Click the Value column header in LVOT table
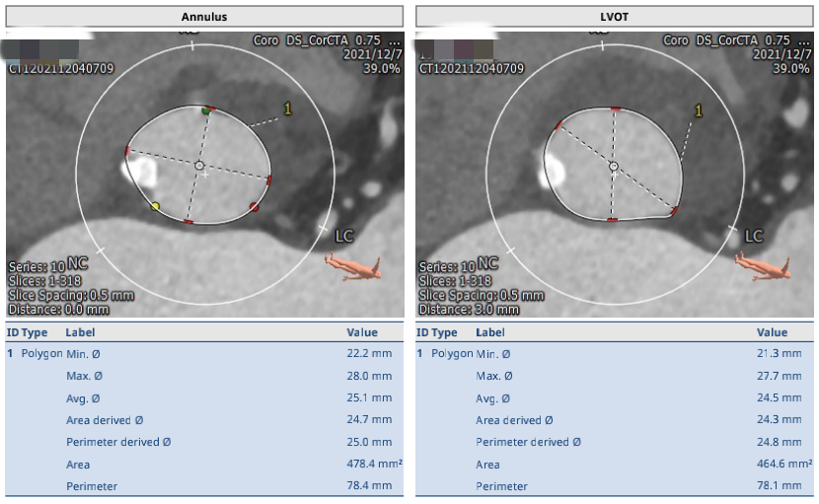Viewport: 819px width, 504px height. point(772,333)
